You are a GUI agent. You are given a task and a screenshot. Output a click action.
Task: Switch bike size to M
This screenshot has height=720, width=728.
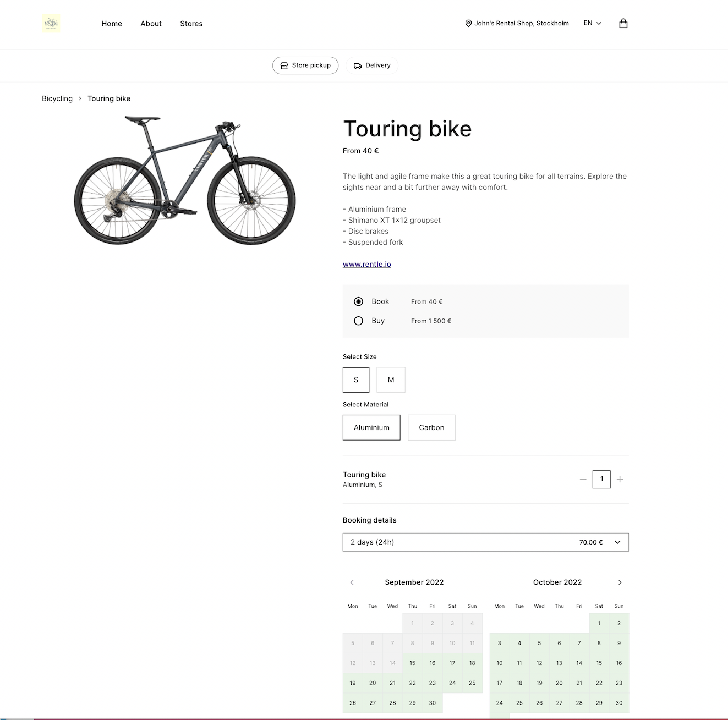(391, 380)
